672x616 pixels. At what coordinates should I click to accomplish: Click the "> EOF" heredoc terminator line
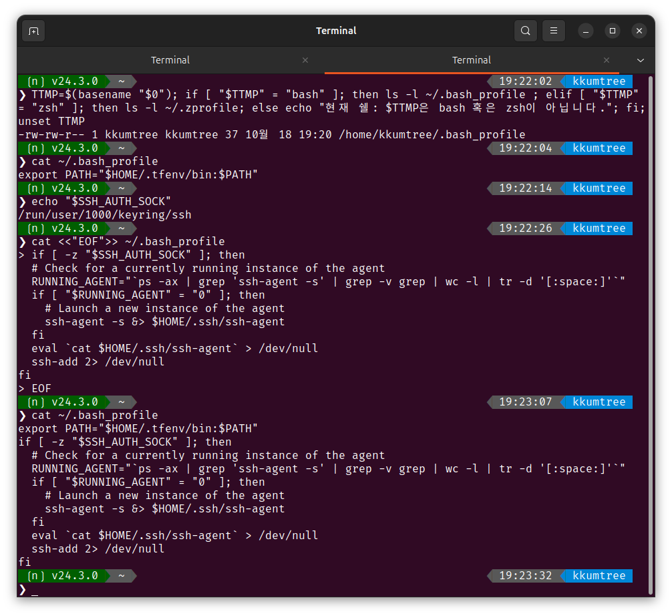(35, 389)
